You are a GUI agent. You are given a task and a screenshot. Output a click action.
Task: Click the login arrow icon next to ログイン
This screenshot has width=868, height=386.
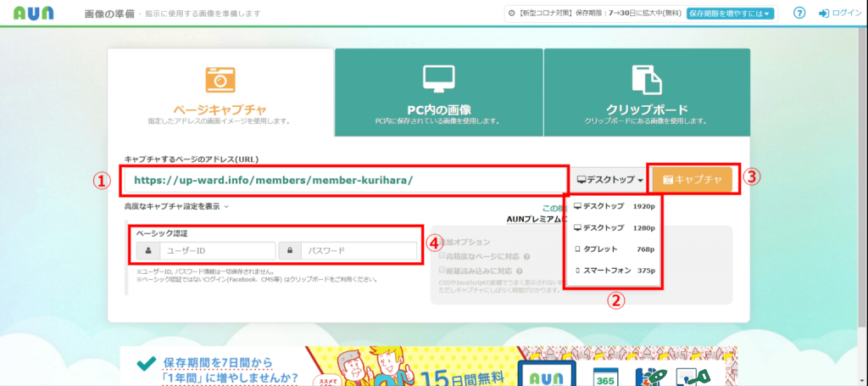[823, 14]
